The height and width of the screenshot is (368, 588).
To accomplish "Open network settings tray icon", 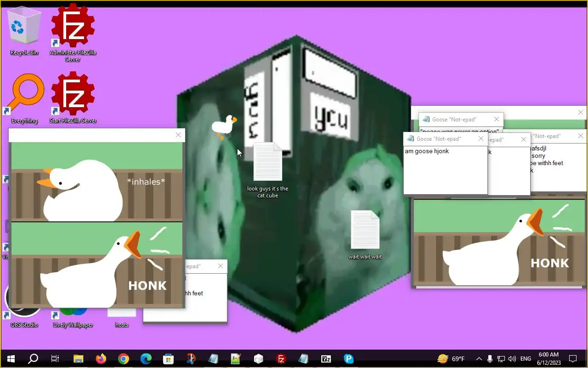I will coord(501,359).
